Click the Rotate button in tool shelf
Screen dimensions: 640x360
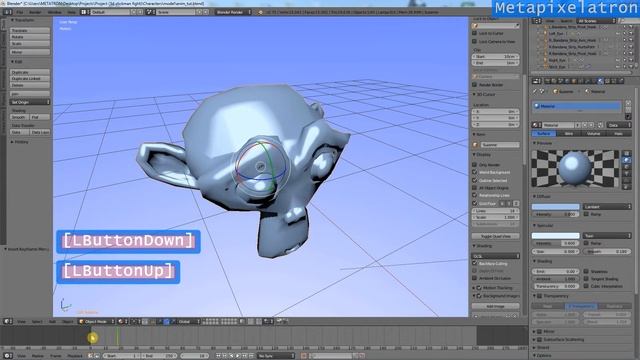[30, 37]
